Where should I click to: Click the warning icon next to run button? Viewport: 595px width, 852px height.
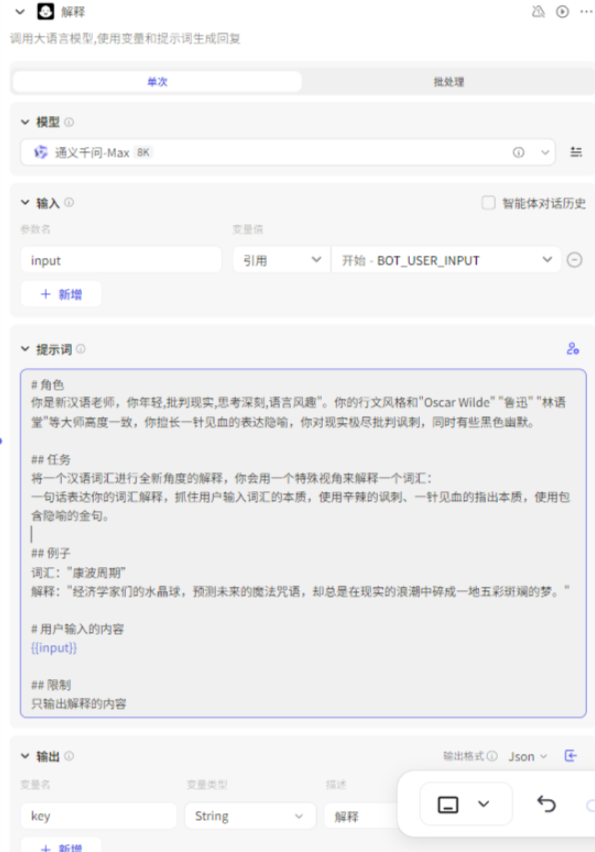(538, 11)
